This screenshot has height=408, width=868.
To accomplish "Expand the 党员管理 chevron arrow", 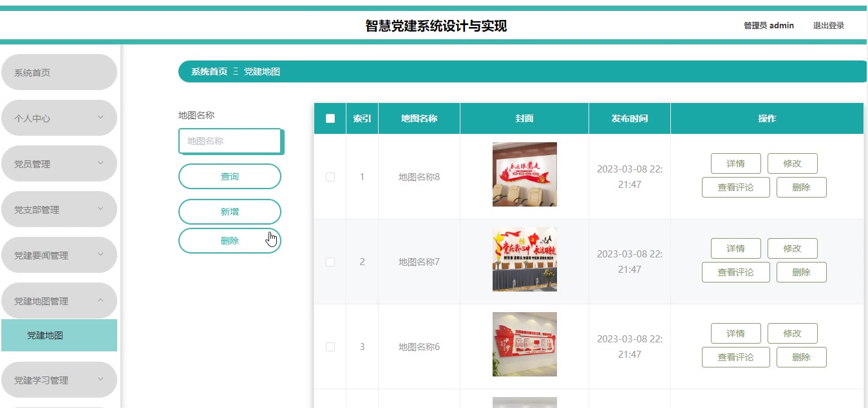I will [100, 163].
